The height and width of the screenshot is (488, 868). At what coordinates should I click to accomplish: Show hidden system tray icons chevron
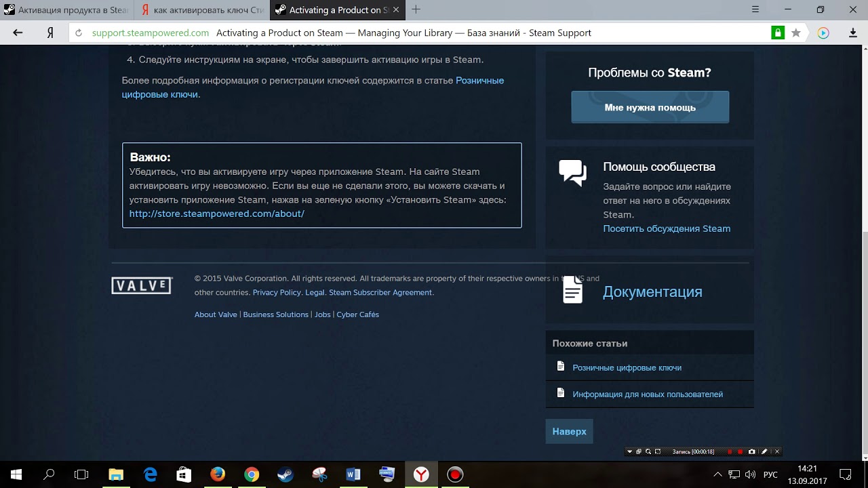click(x=717, y=474)
